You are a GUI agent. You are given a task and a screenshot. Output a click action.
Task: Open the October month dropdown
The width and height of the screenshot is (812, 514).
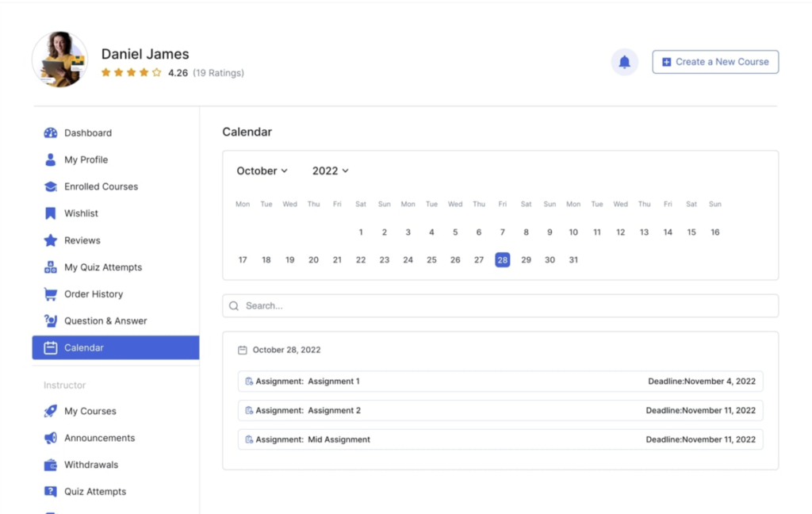[262, 171]
